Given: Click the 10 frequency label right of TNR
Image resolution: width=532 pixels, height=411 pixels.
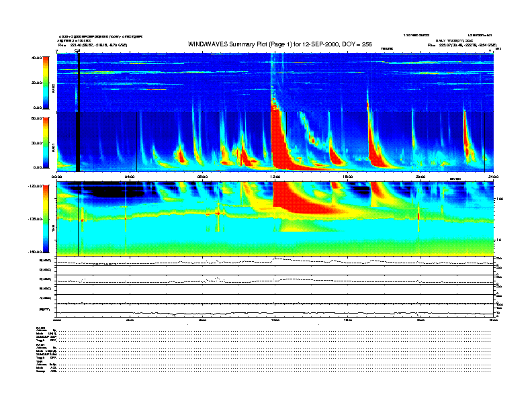Looking at the screenshot, I should click(498, 240).
